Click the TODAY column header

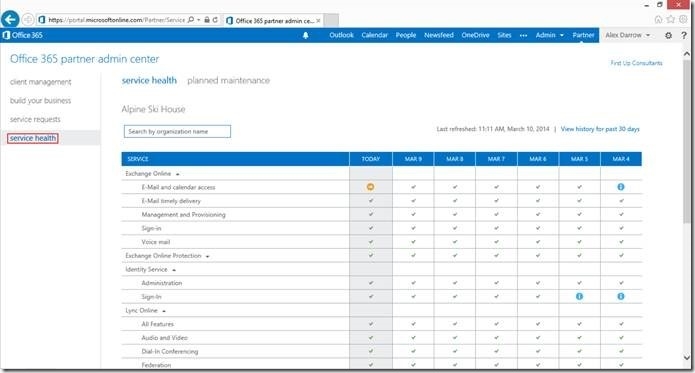pos(371,159)
